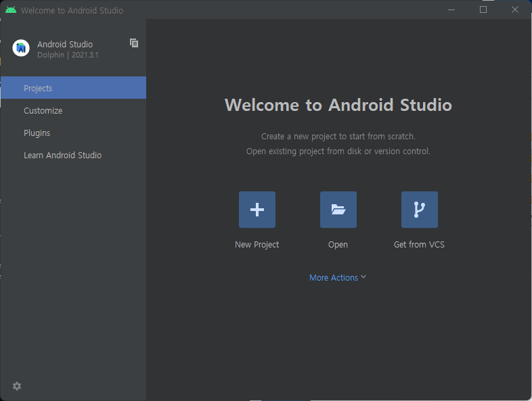The height and width of the screenshot is (401, 532).
Task: Open the settings gear menu in the sidebar
Action: [17, 386]
